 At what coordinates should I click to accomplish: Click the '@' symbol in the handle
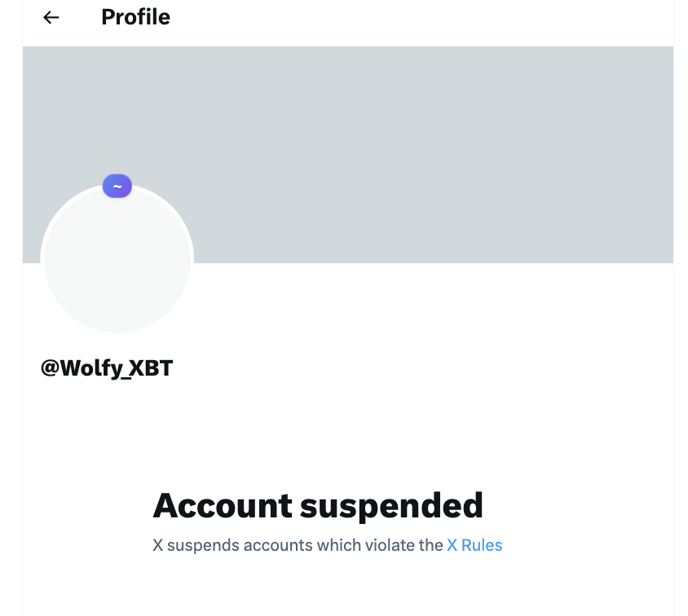[50, 367]
